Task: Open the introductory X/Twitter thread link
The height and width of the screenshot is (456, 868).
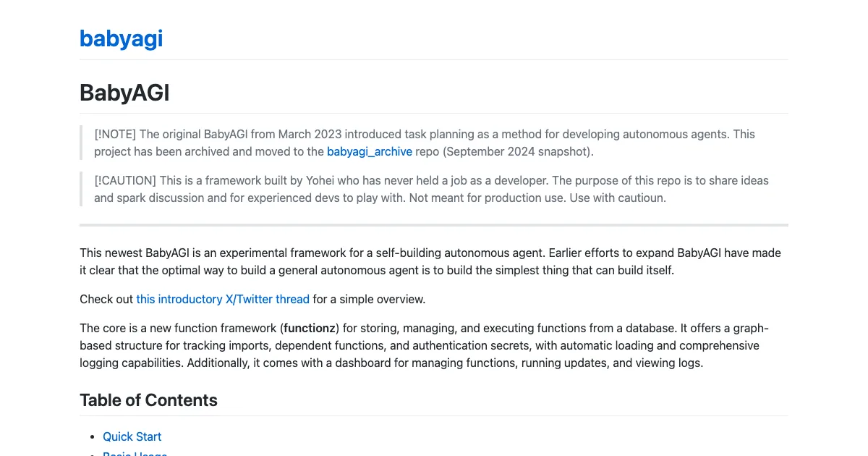Action: coord(223,299)
